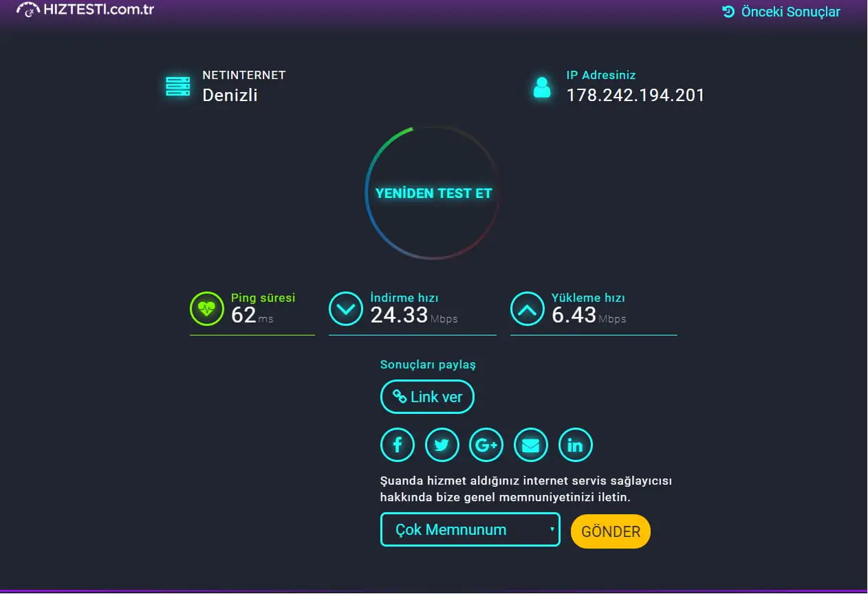Open Önceki Sonuçlar history link

click(x=781, y=11)
